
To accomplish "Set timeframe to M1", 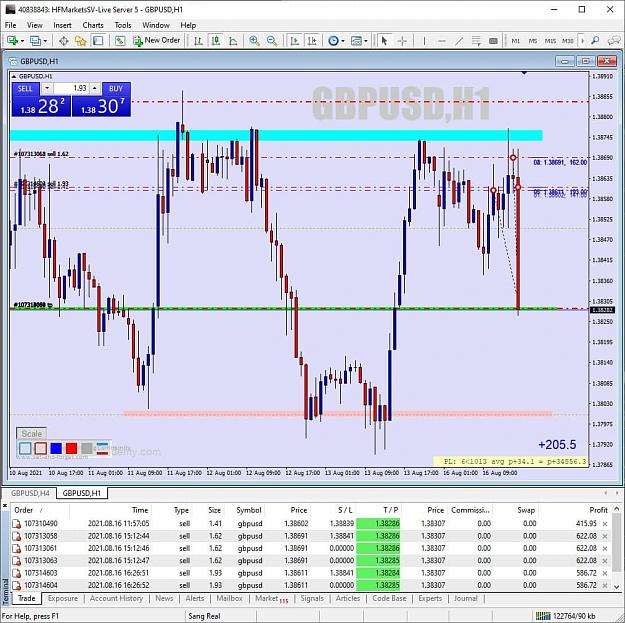I will (515, 41).
